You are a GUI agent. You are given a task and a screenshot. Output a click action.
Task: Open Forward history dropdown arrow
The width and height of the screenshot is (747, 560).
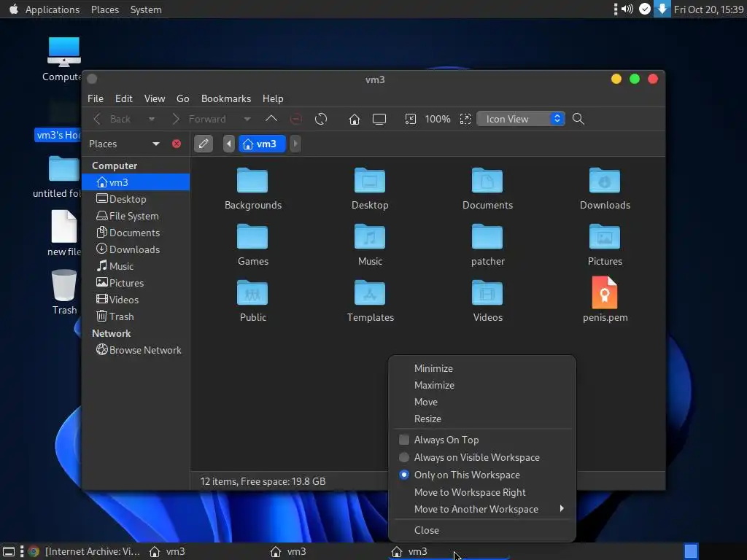pyautogui.click(x=247, y=119)
